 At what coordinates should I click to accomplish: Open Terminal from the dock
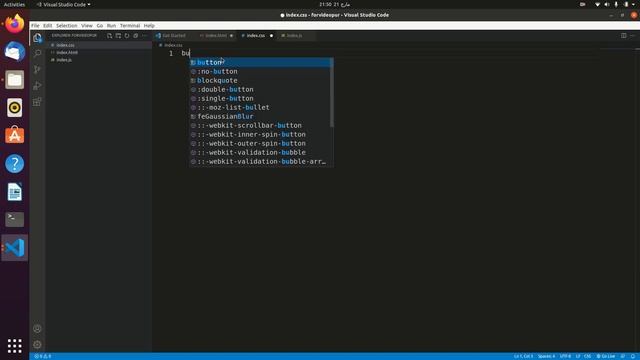[x=15, y=219]
